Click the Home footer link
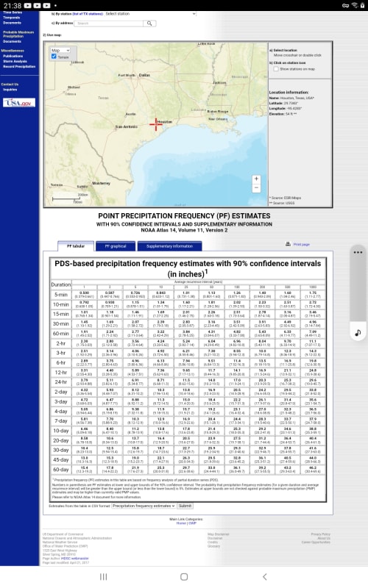Screen dimensions: 368x588 tap(181, 523)
